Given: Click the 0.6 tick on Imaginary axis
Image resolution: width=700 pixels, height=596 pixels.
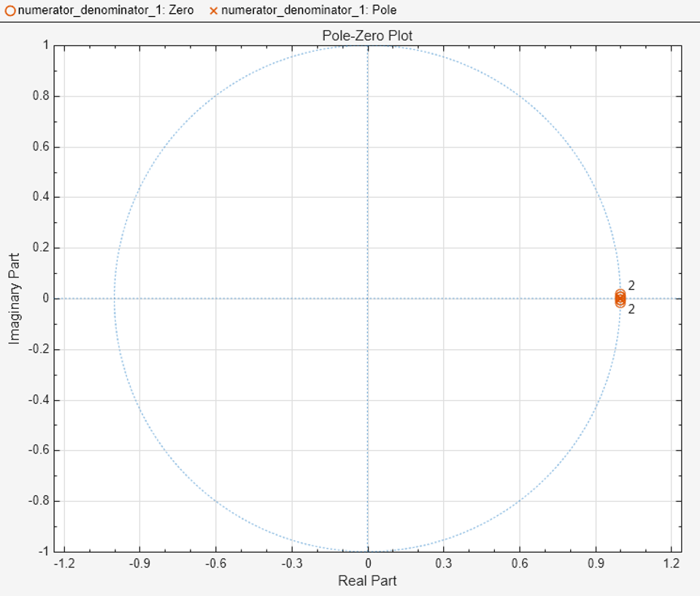Looking at the screenshot, I should 41,147.
